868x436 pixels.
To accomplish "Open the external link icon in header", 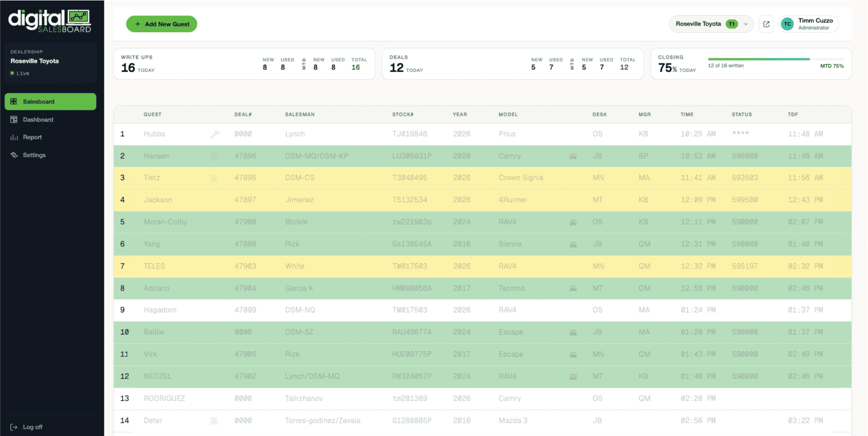I will [x=766, y=24].
